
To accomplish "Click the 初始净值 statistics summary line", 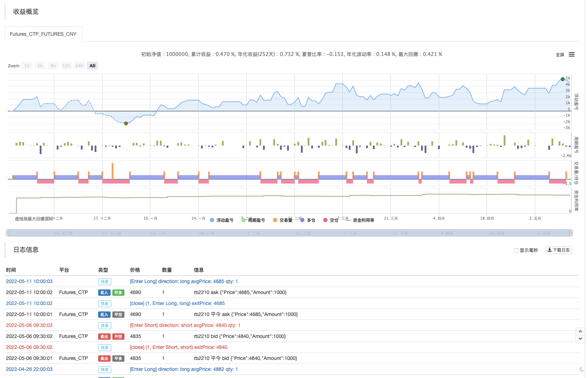I will click(292, 54).
